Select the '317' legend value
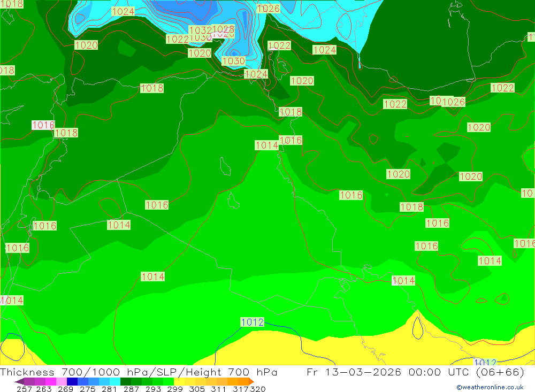Image resolution: width=535 pixels, height=392 pixels. click(x=241, y=389)
